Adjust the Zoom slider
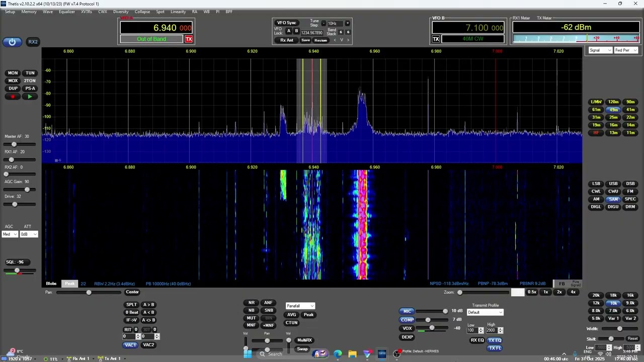This screenshot has height=362, width=644. [483, 292]
